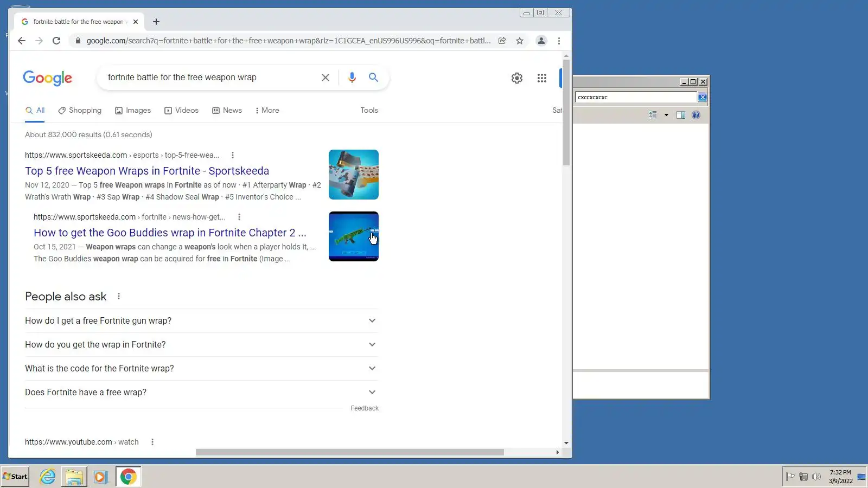Click the Top 5 wraps result thumbnail

(x=354, y=175)
